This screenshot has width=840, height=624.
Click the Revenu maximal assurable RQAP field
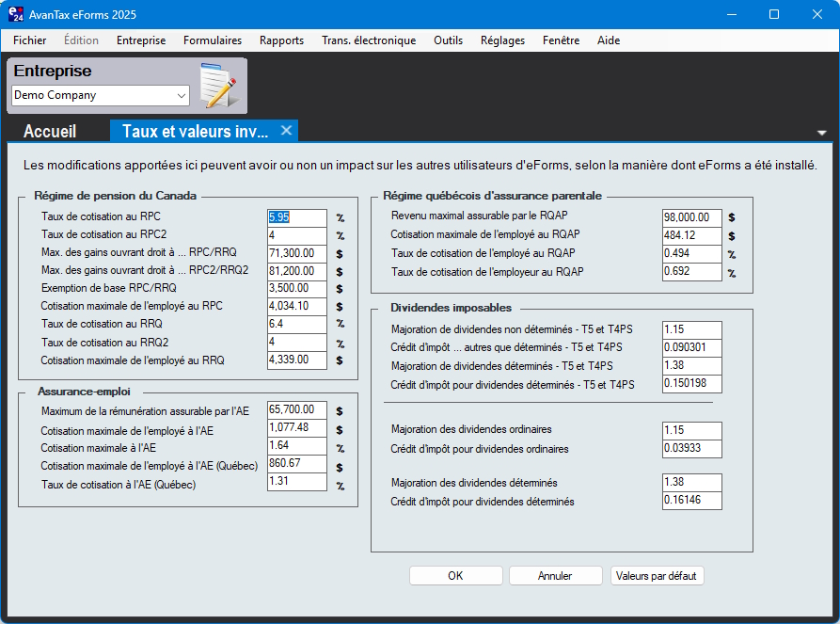click(691, 217)
